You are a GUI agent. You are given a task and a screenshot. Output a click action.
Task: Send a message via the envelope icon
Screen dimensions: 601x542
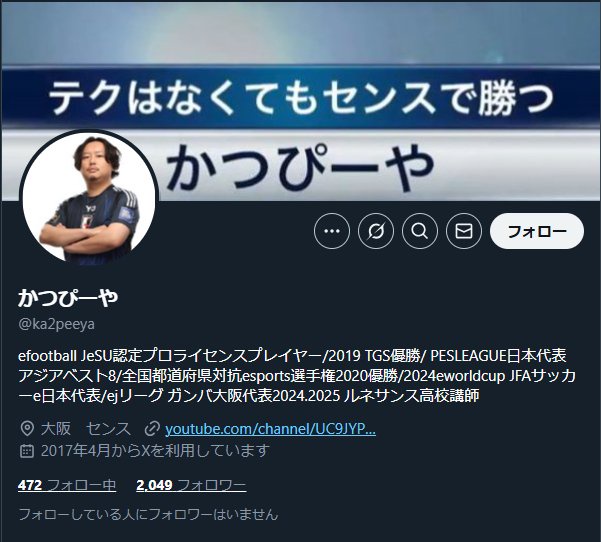(x=464, y=231)
